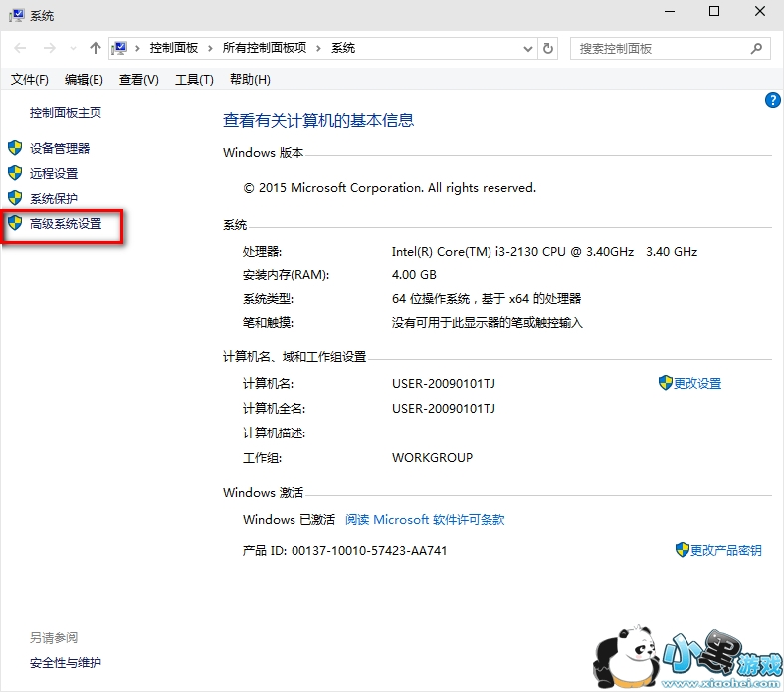Click 系统 breadcrumb in address bar
784x692 pixels.
tap(343, 48)
